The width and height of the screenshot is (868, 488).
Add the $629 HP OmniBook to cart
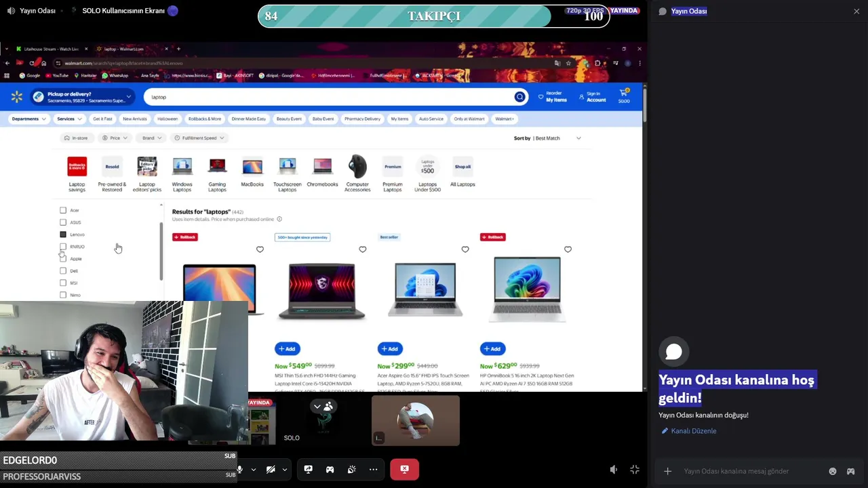pos(492,348)
